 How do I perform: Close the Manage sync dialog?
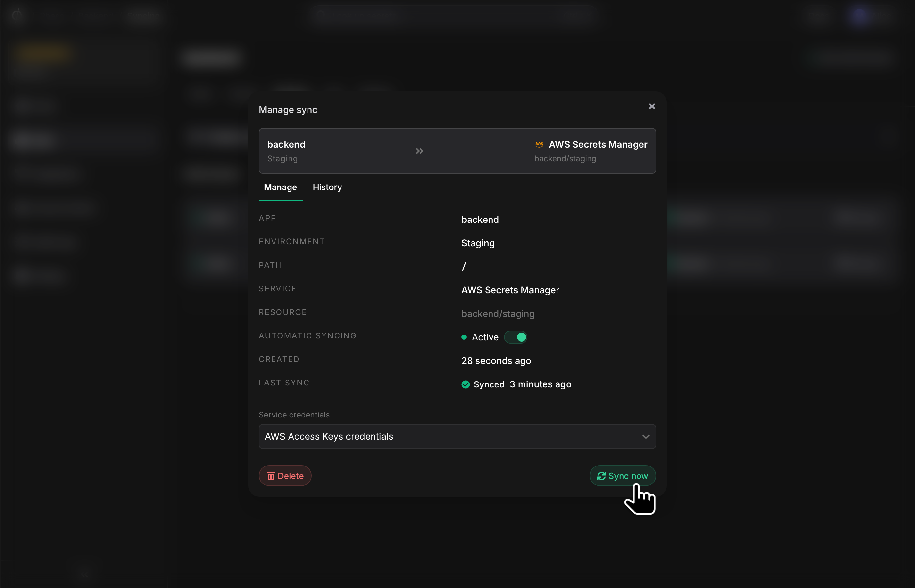[652, 106]
